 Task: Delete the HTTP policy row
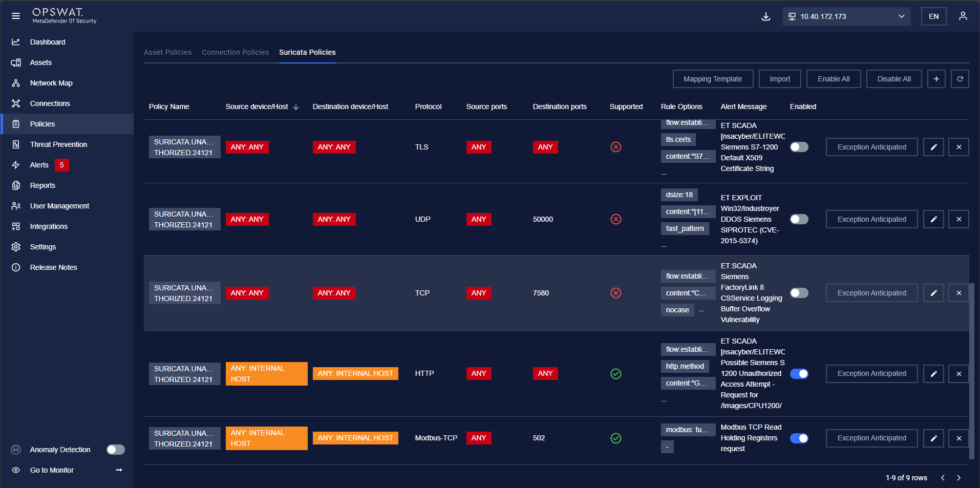(x=959, y=374)
